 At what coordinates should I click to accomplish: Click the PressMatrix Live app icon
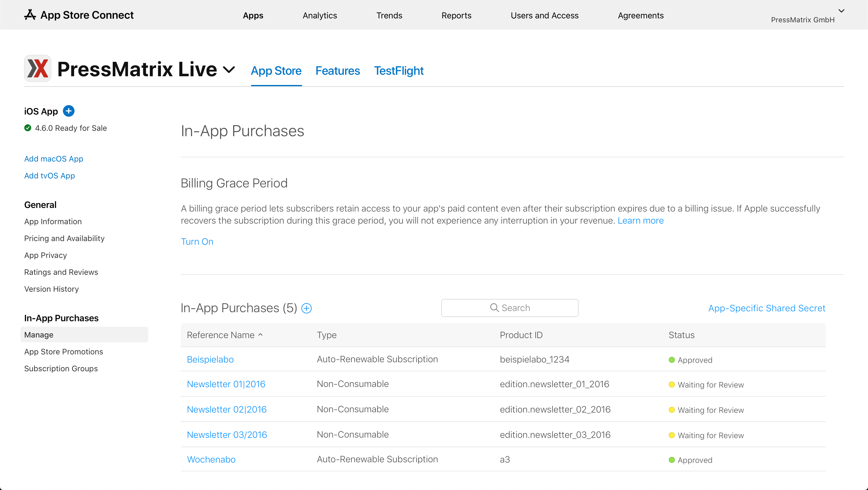(x=37, y=68)
